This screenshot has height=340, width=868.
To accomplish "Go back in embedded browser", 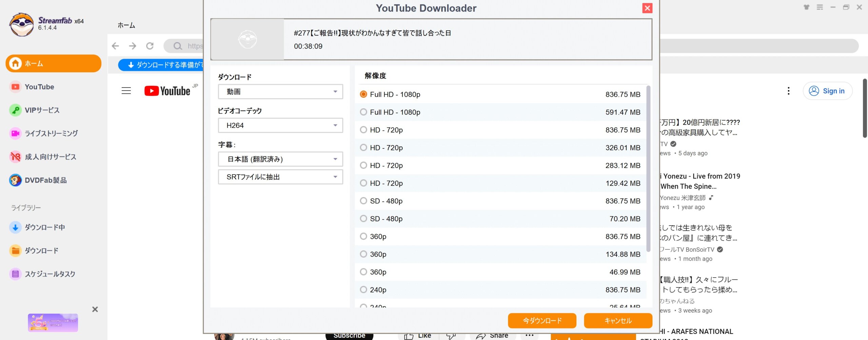I will point(115,46).
